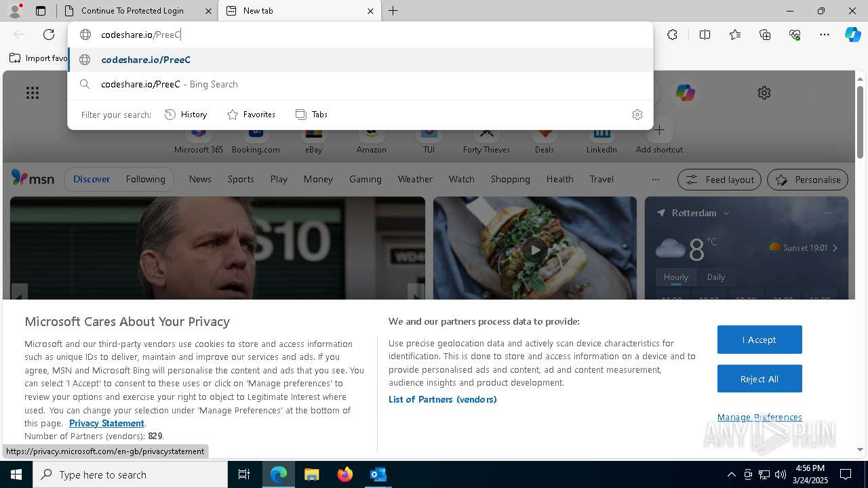Open the Add shortcut tile
The height and width of the screenshot is (488, 868).
click(x=659, y=138)
